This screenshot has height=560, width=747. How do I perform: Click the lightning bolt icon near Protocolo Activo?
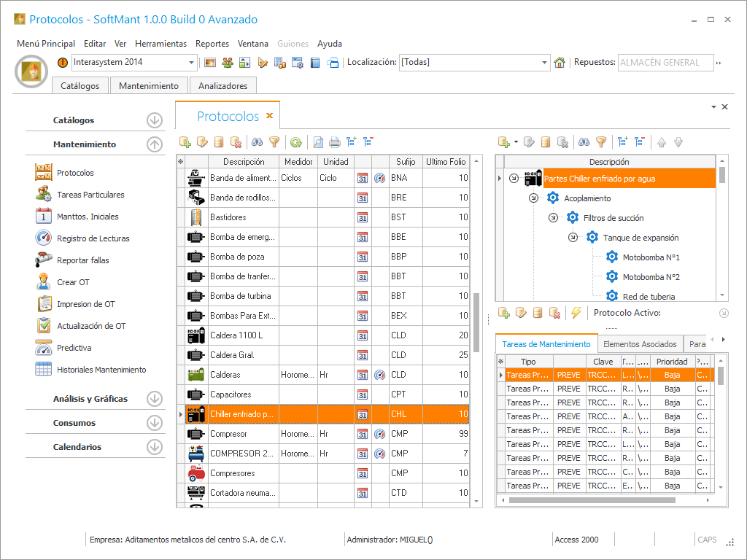coord(576,313)
